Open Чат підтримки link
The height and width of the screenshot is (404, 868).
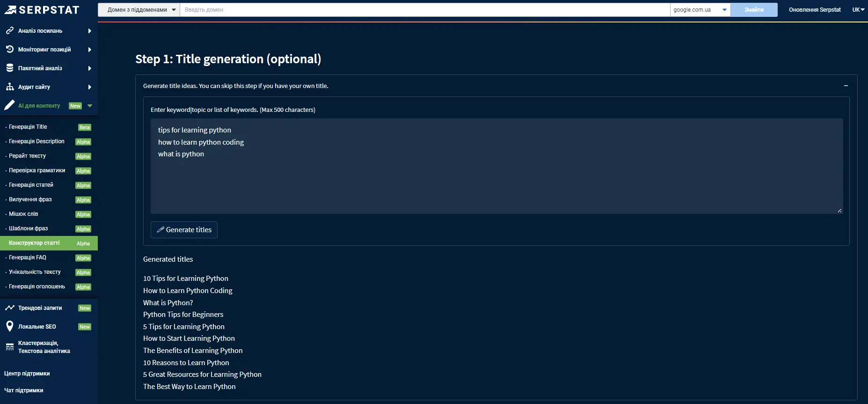(23, 390)
